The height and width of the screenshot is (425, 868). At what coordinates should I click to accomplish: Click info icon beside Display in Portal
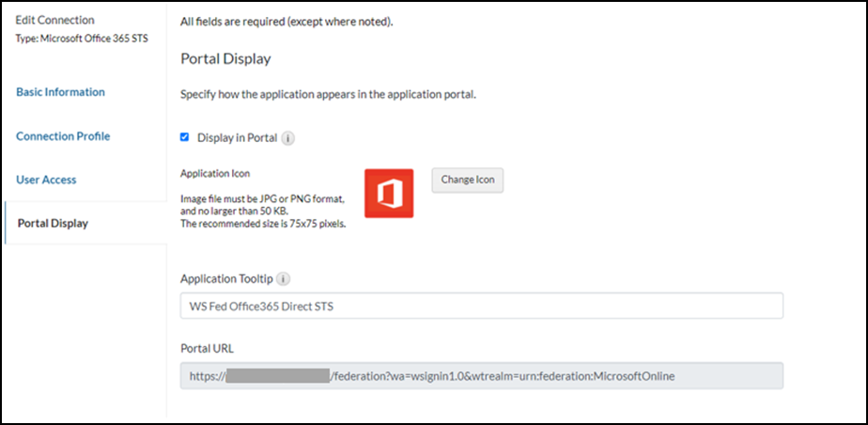pyautogui.click(x=288, y=138)
